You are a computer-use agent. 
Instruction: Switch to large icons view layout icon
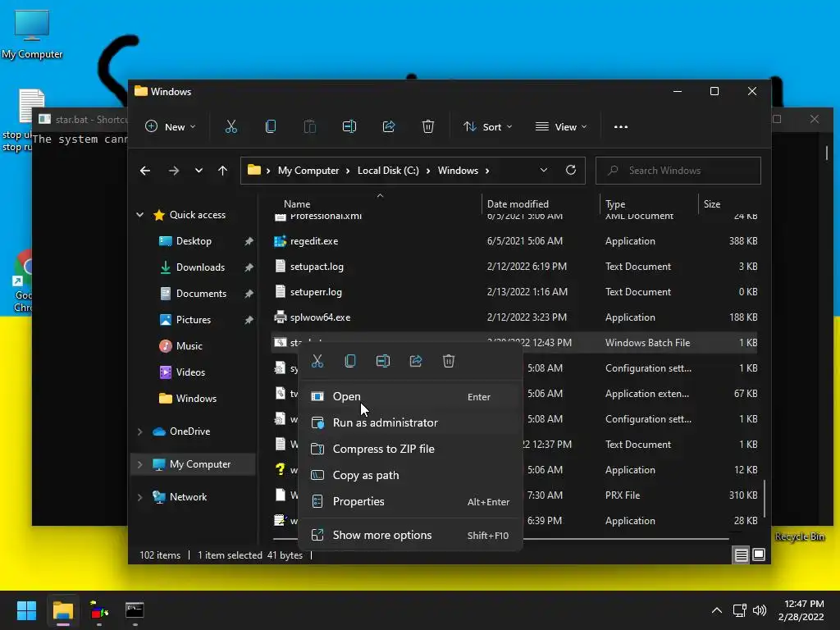(x=759, y=555)
